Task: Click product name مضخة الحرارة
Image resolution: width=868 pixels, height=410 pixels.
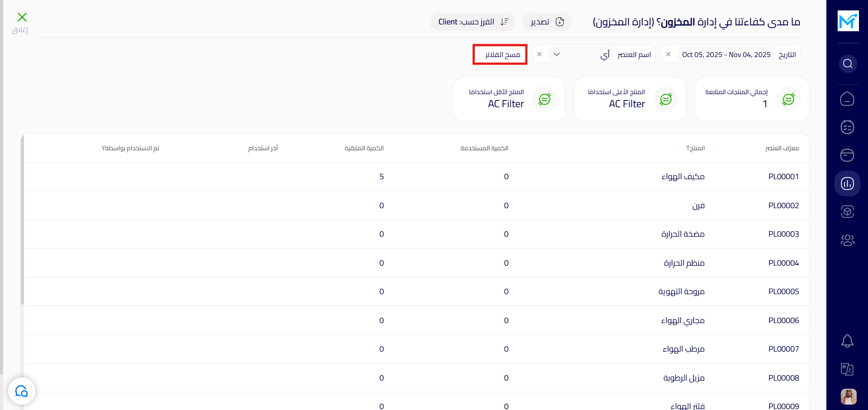Action: pyautogui.click(x=683, y=234)
